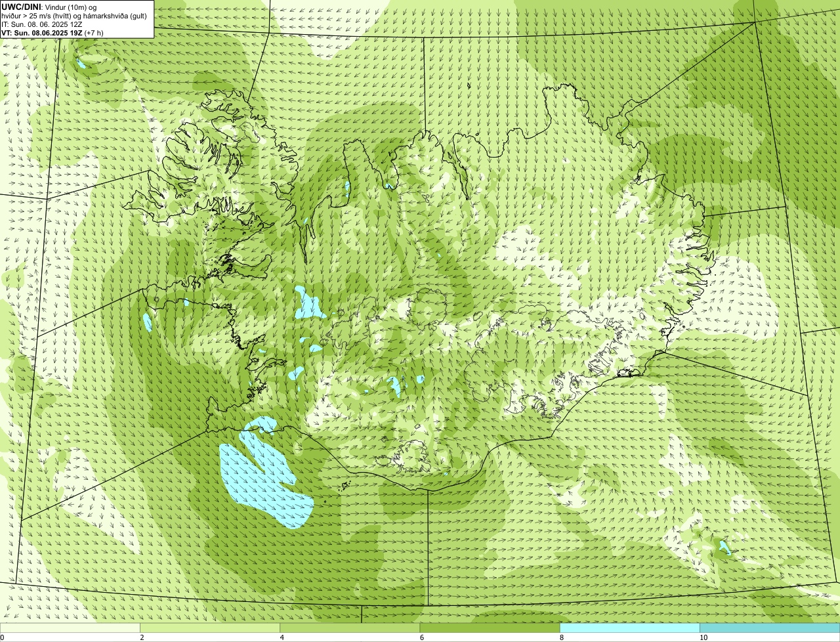
Task: Click the '2' tick label on the color scale
Action: pos(142,637)
